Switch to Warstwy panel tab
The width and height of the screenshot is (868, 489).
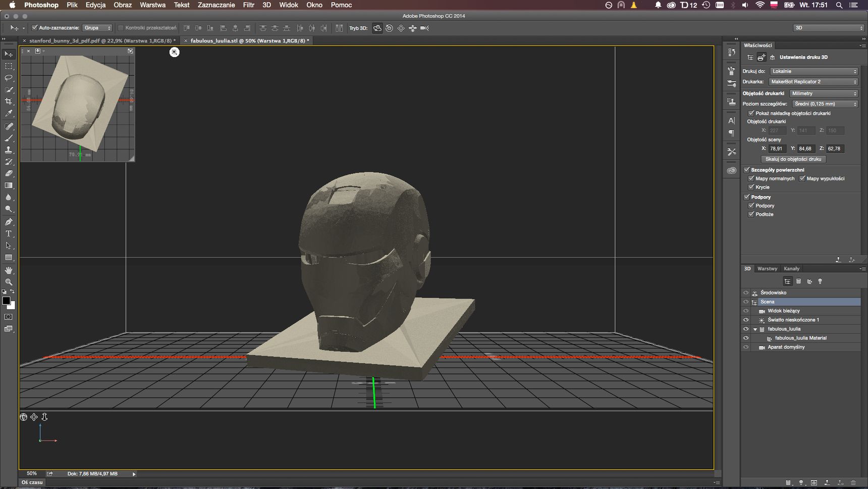point(767,269)
